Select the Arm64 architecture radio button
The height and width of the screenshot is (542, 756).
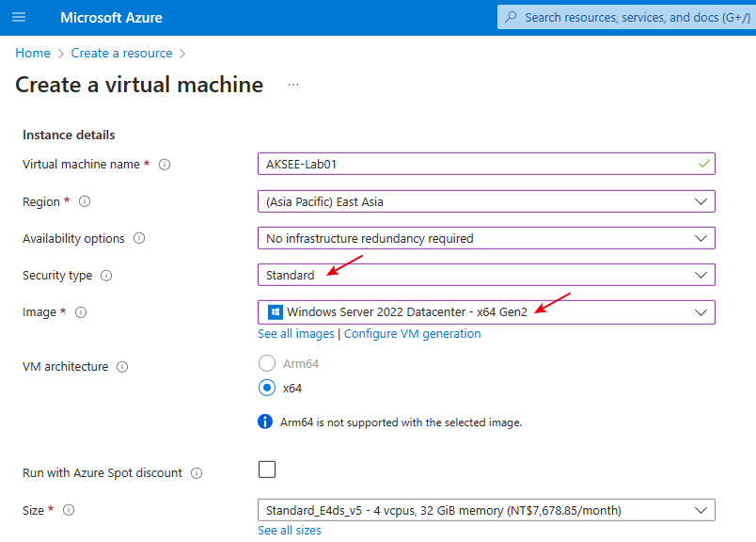(x=267, y=363)
